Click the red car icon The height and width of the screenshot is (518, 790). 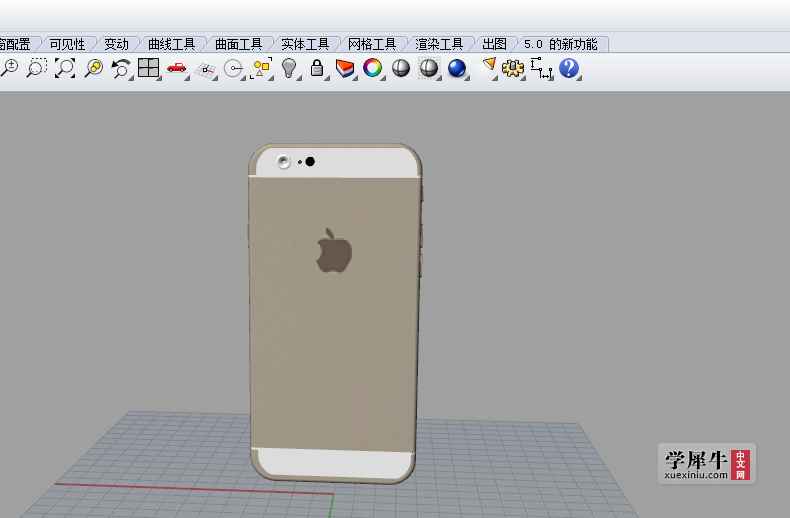click(x=176, y=68)
